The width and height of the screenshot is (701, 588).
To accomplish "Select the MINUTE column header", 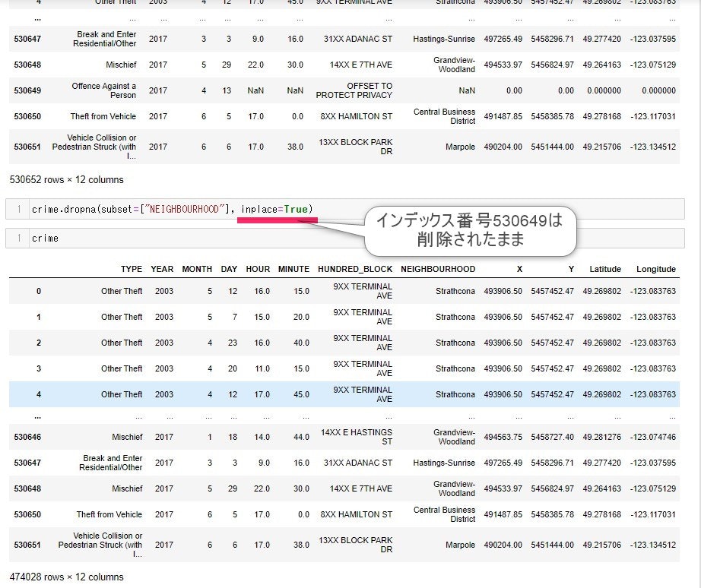I will pos(293,269).
